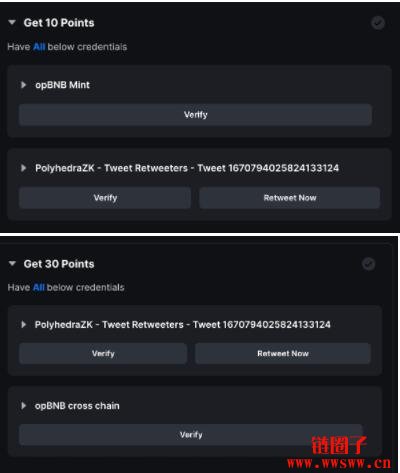Verify the retweet in Get 10 Points
The image size is (400, 473).
tap(105, 198)
